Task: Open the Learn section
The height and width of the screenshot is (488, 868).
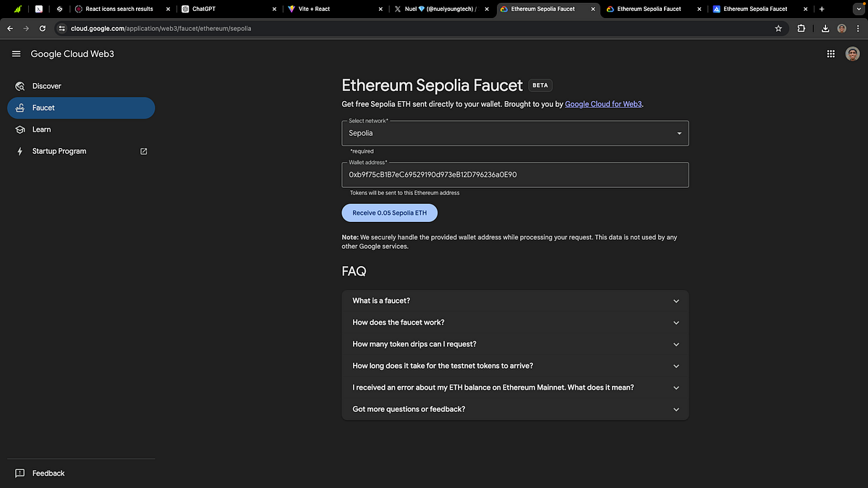Action: pos(41,129)
